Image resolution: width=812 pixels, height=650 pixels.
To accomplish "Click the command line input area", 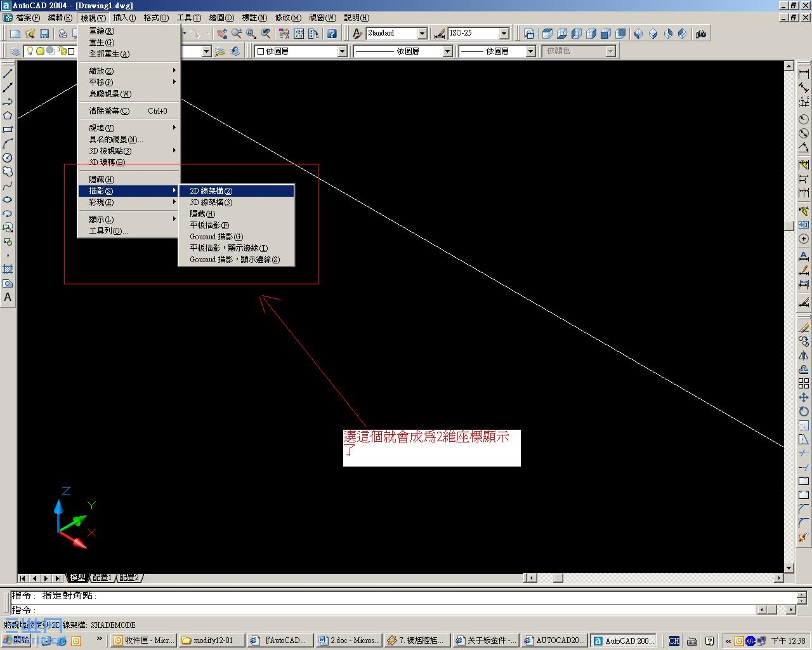I will (x=383, y=609).
